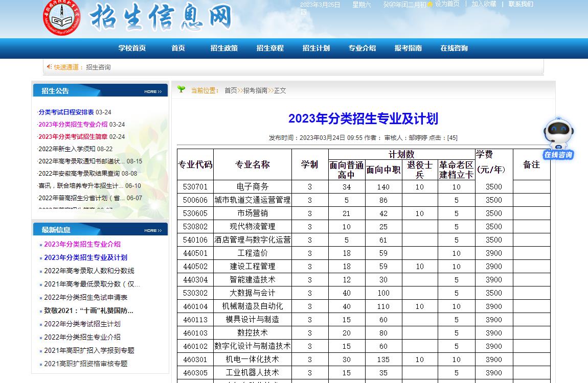Open MORE in 招生公告 panel
The image size is (588, 383).
pyautogui.click(x=153, y=91)
